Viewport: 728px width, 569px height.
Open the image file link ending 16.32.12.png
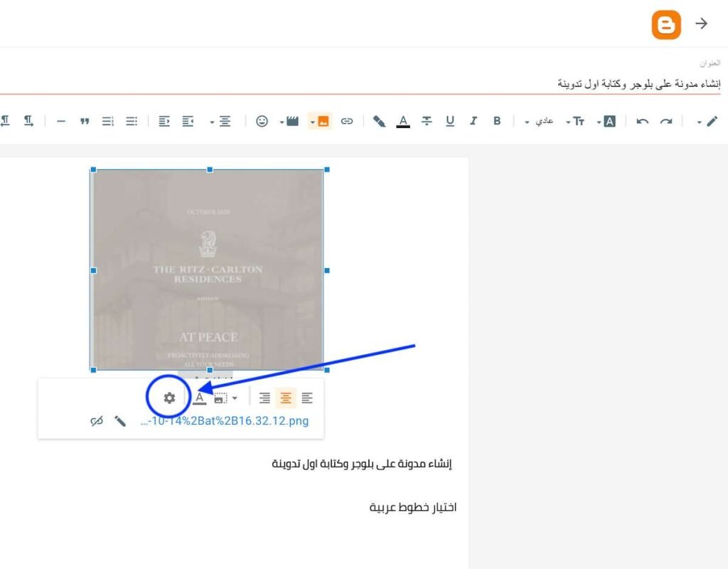(x=225, y=421)
